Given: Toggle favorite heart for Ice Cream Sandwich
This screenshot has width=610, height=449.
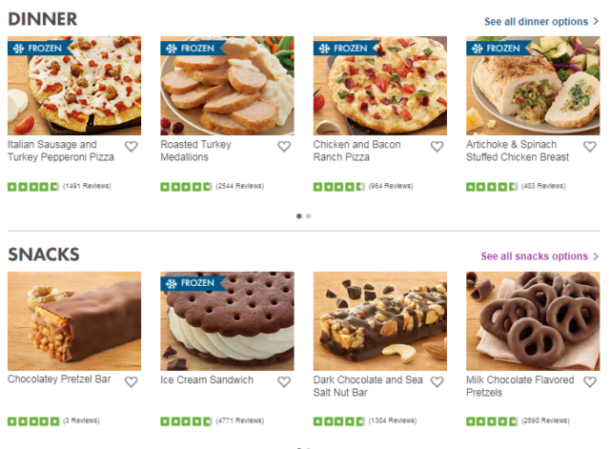Looking at the screenshot, I should coord(284,382).
